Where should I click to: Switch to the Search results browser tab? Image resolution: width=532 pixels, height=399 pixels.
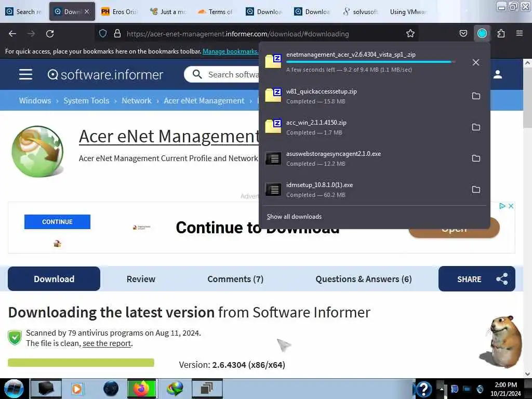point(24,11)
